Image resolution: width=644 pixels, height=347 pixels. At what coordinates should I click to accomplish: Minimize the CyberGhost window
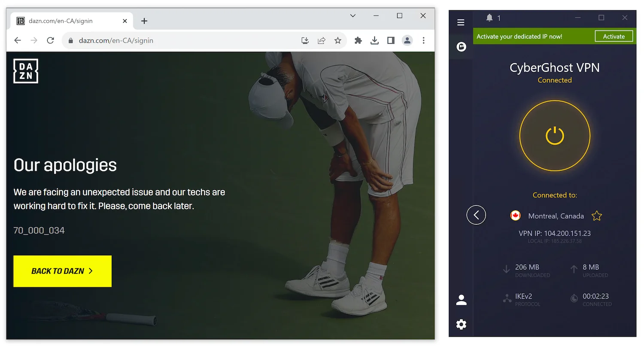(x=577, y=18)
